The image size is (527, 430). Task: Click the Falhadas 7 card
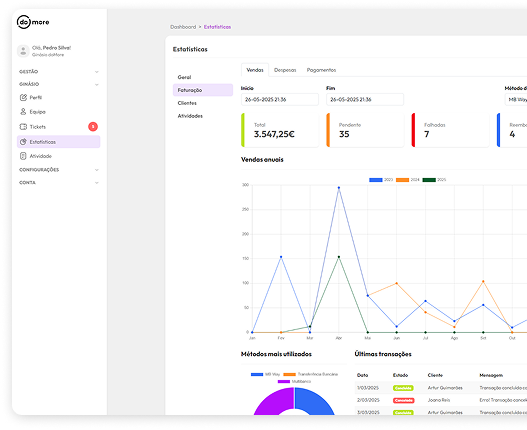click(450, 130)
